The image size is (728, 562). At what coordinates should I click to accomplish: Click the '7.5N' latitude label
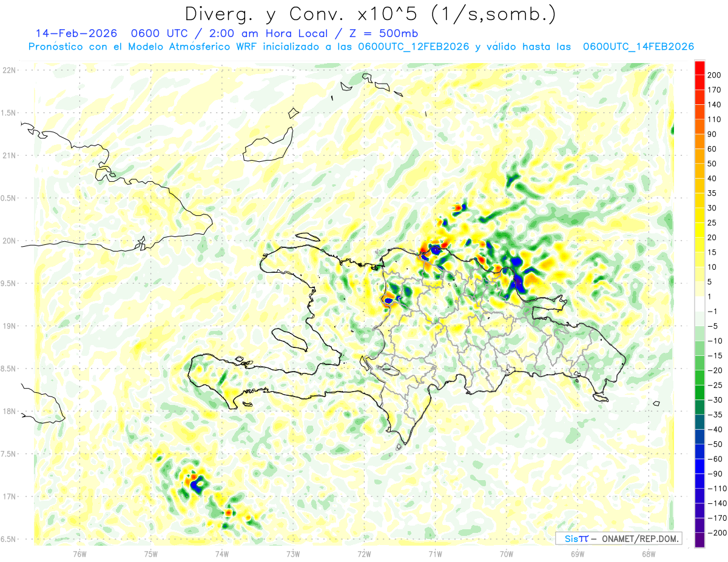point(9,454)
